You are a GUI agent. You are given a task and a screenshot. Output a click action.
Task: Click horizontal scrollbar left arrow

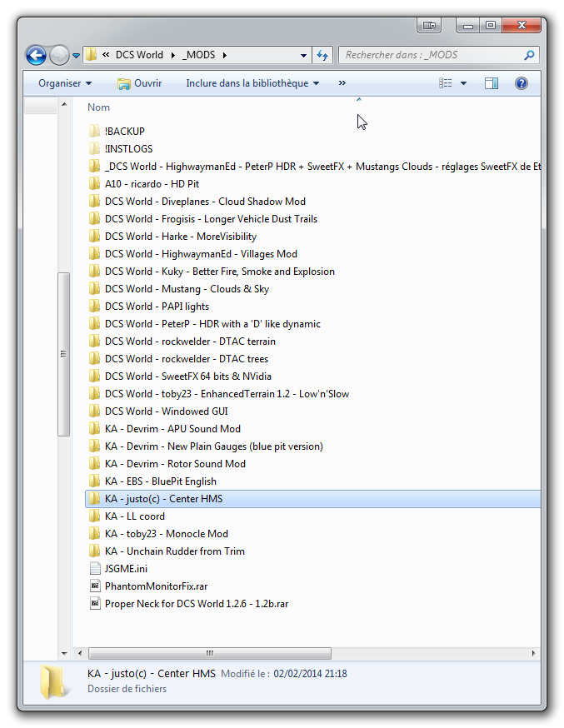click(x=80, y=653)
